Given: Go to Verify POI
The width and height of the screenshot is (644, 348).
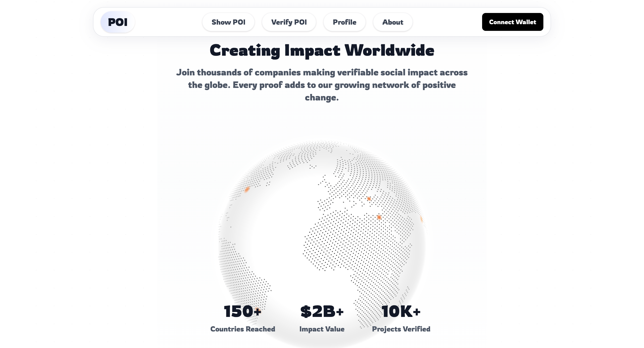Looking at the screenshot, I should (289, 22).
